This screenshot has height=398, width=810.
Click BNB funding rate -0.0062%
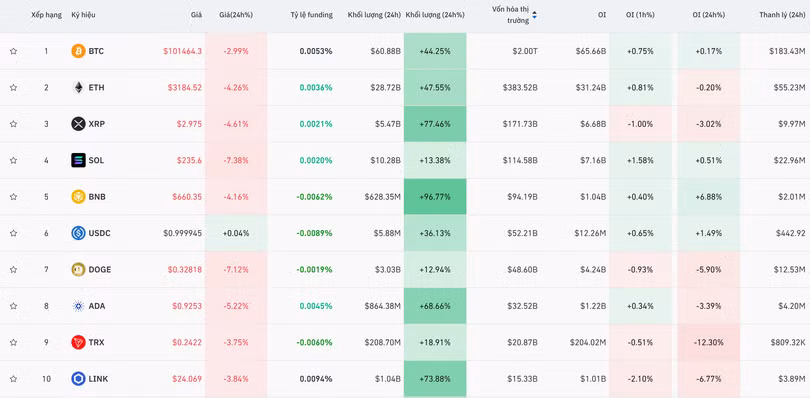click(x=314, y=197)
